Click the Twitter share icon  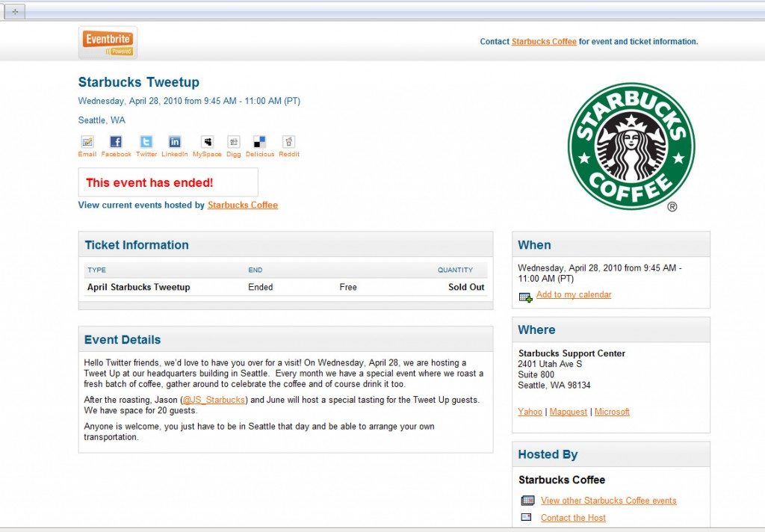(x=146, y=142)
